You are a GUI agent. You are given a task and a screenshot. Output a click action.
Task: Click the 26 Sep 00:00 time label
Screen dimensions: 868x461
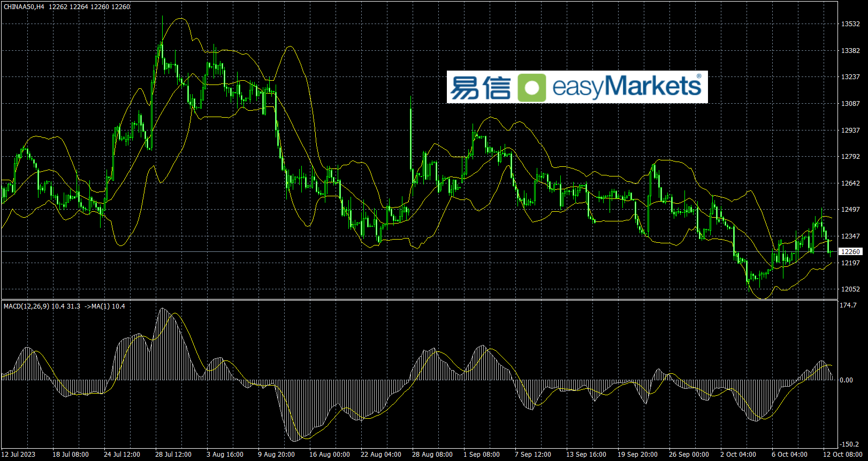pos(689,455)
